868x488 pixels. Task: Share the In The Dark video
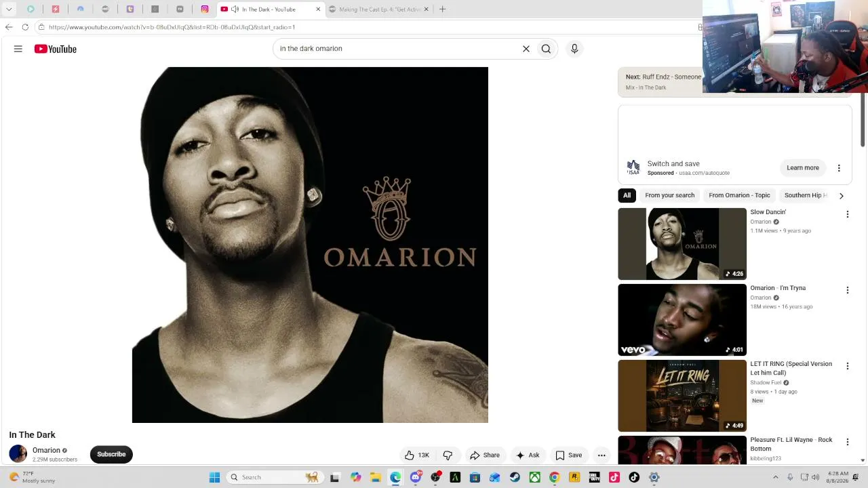[x=485, y=455]
